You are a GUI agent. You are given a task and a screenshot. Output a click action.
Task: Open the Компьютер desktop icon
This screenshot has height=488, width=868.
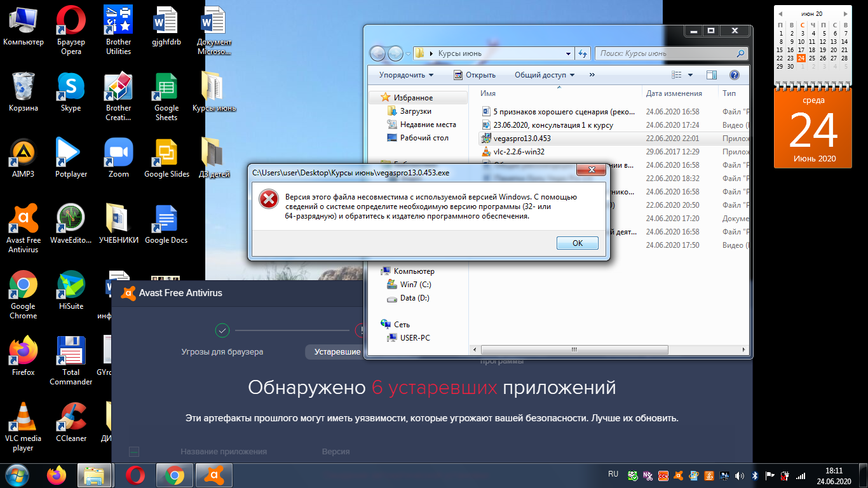tap(24, 25)
